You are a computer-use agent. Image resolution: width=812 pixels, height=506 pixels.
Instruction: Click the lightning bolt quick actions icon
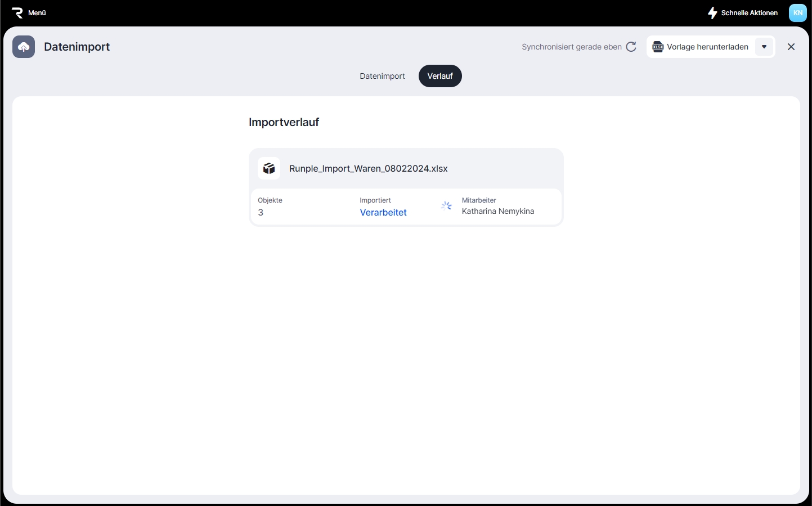[712, 12]
